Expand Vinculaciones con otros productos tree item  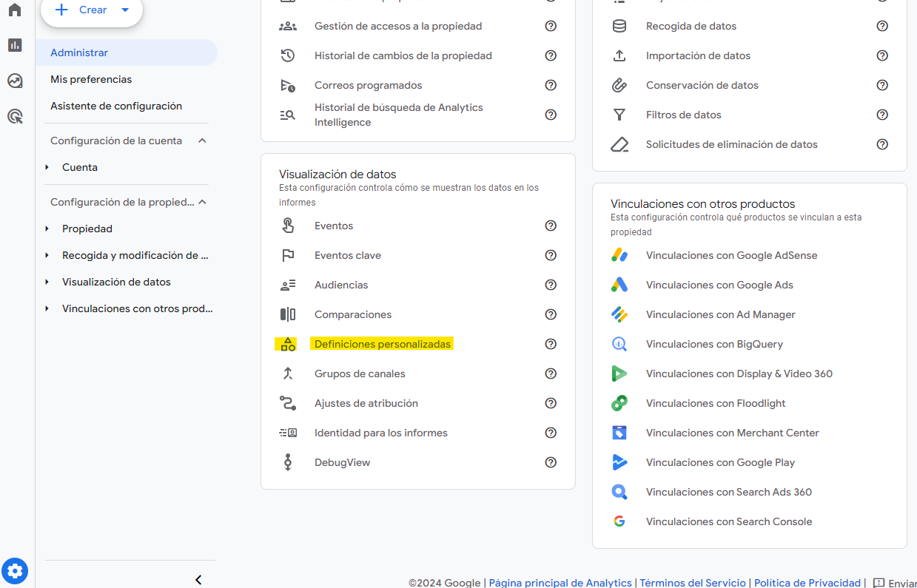47,308
